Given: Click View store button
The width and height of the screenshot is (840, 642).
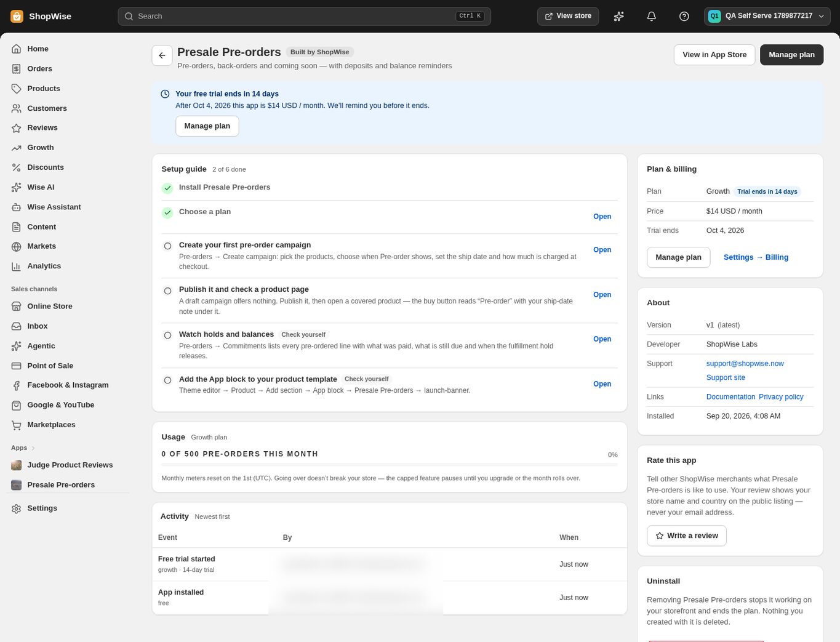Looking at the screenshot, I should [x=568, y=16].
